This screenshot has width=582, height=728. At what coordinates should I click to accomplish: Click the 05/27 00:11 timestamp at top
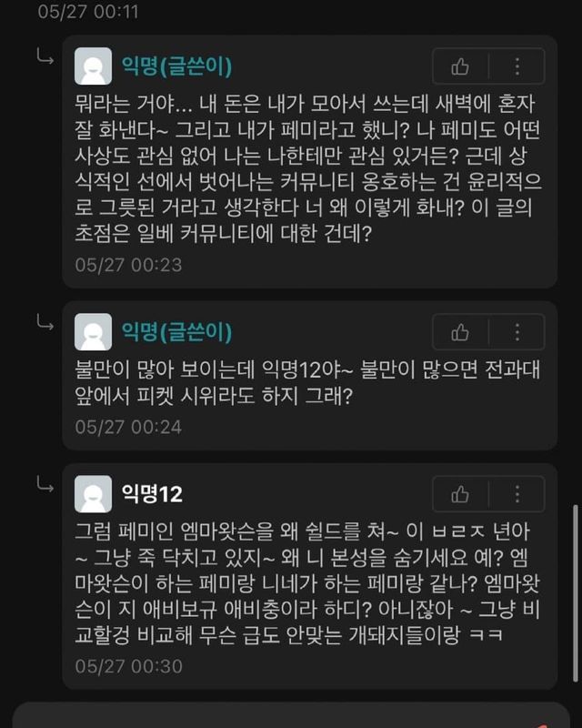88,12
